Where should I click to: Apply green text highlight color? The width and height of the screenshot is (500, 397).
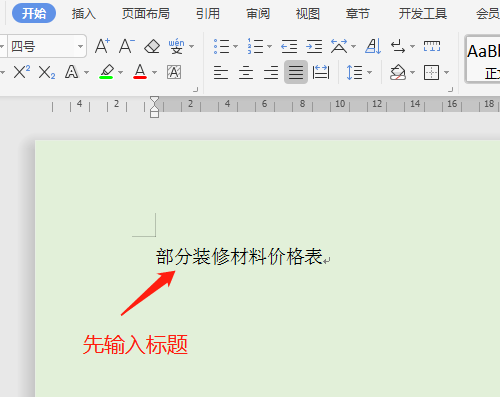(x=106, y=72)
